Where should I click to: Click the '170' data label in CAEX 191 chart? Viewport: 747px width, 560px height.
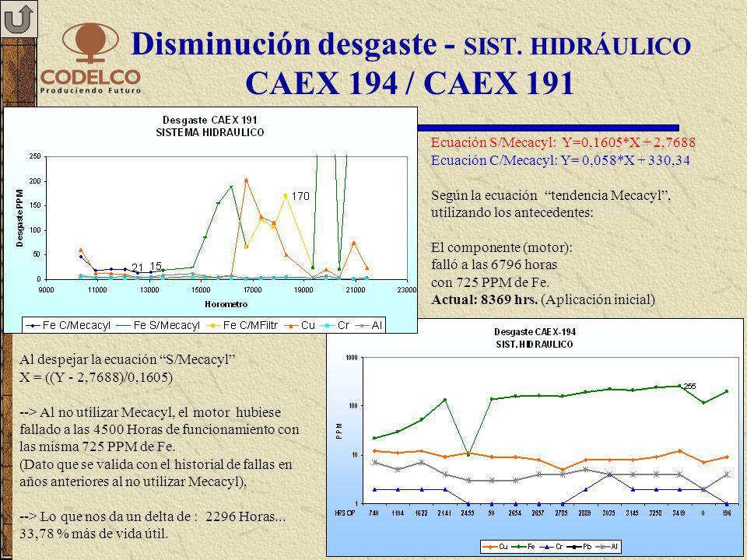pyautogui.click(x=300, y=196)
